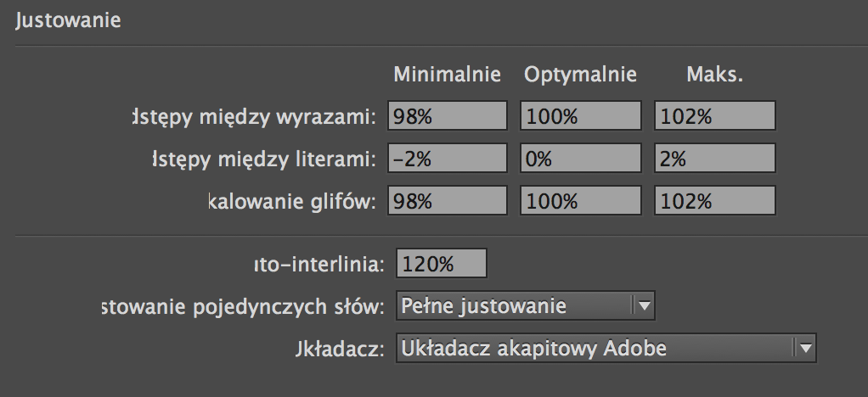The height and width of the screenshot is (397, 868).
Task: Click the Justowanie section title
Action: [x=68, y=20]
